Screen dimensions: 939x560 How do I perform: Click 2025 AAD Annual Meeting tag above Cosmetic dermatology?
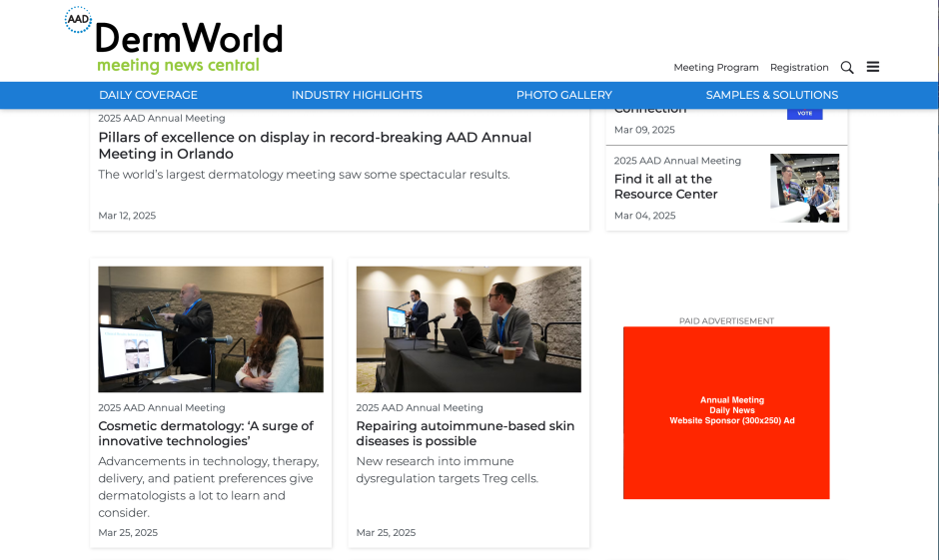tap(162, 407)
